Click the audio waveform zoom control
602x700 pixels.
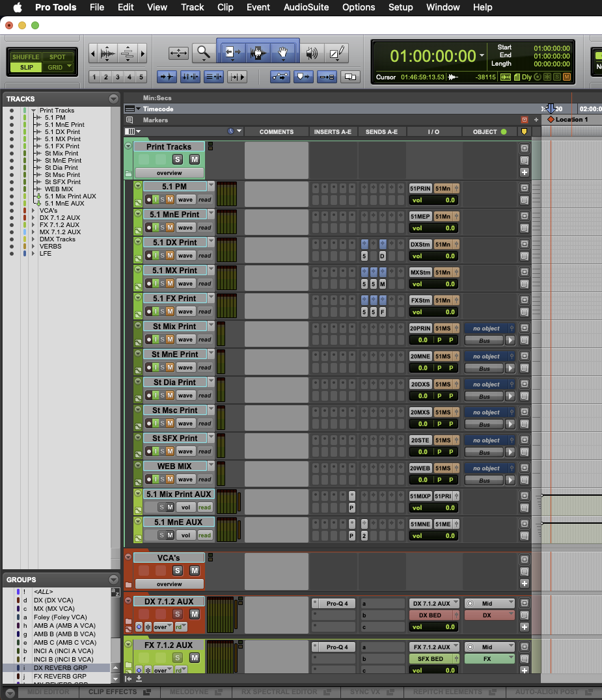107,54
